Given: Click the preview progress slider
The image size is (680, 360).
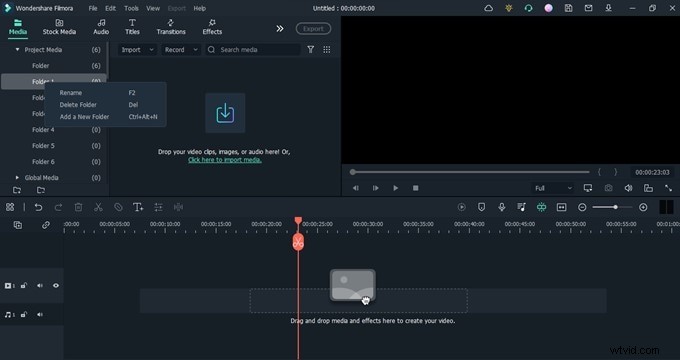Looking at the screenshot, I should coord(470,172).
